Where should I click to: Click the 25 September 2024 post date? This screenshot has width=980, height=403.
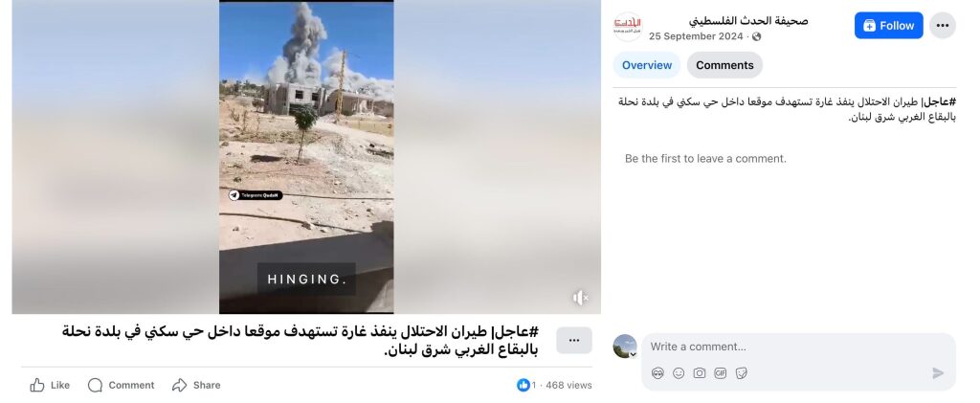(696, 36)
